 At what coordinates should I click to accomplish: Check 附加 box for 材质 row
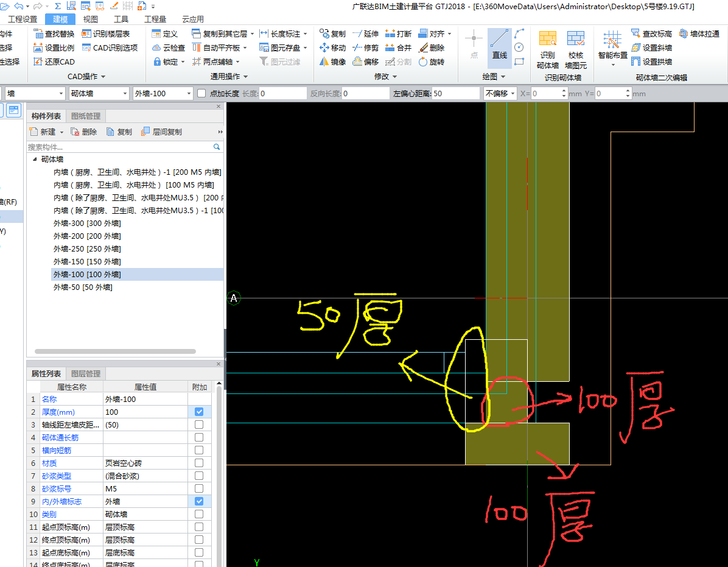click(199, 463)
